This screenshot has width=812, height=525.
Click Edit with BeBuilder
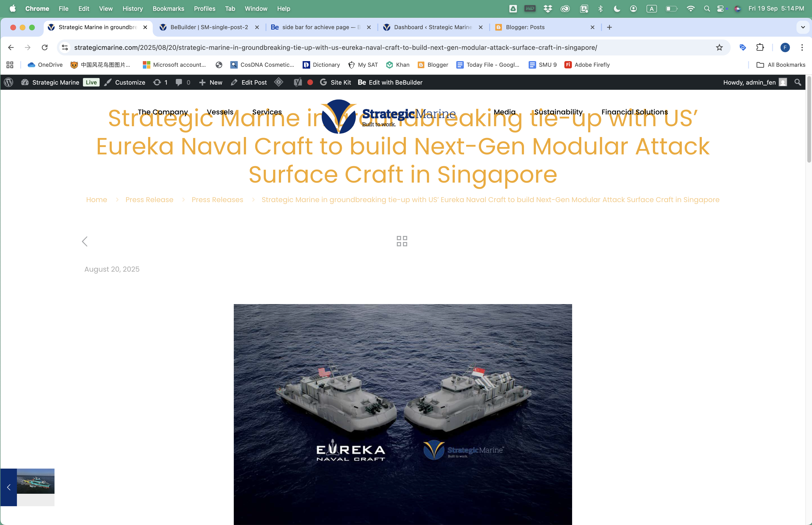click(x=390, y=82)
